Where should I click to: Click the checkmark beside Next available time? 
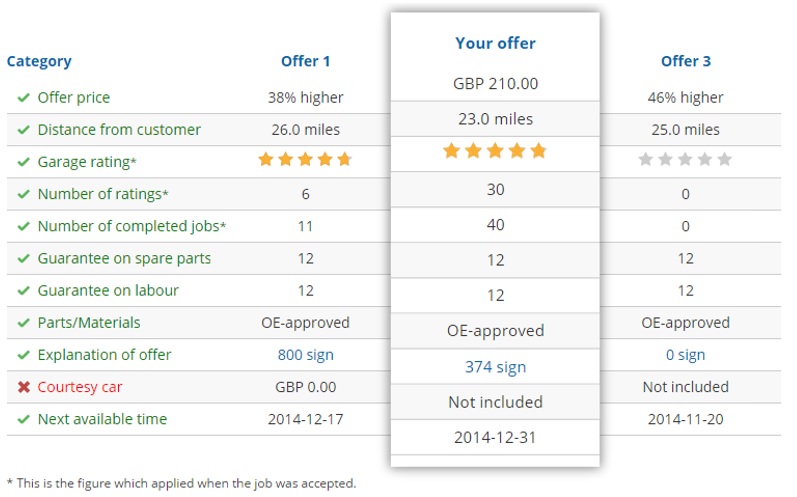point(24,419)
